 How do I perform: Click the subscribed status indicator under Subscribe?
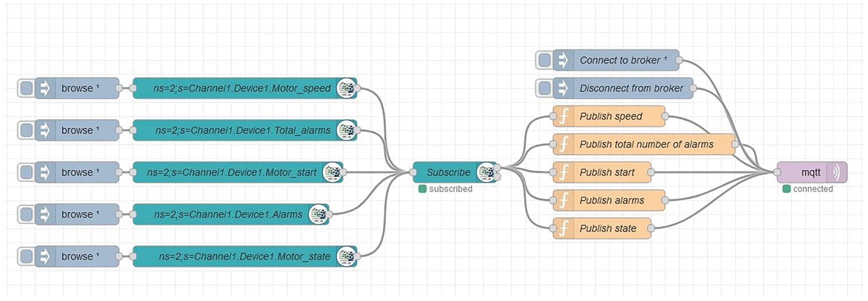pos(422,189)
